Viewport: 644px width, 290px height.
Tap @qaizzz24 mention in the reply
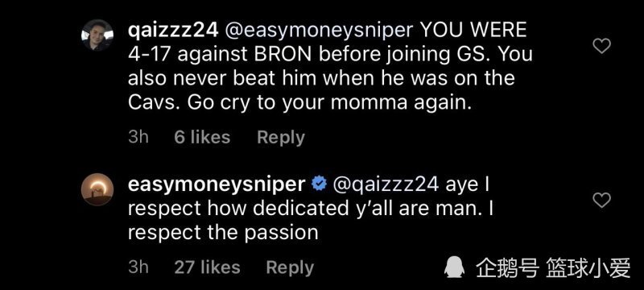(x=386, y=185)
